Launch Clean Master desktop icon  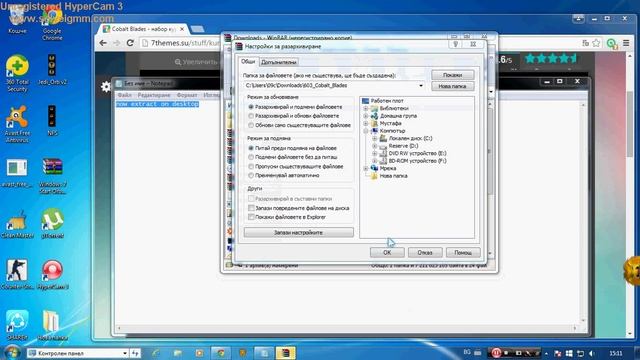tap(17, 224)
